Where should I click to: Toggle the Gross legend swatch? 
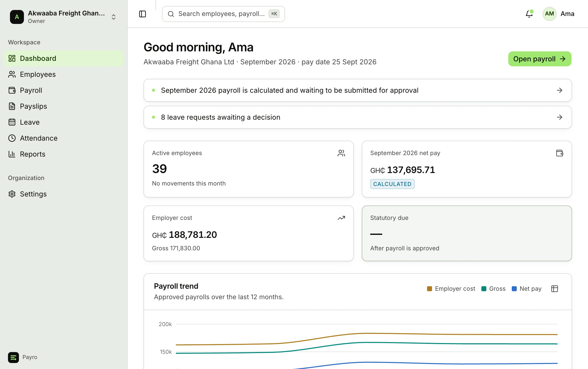(484, 289)
